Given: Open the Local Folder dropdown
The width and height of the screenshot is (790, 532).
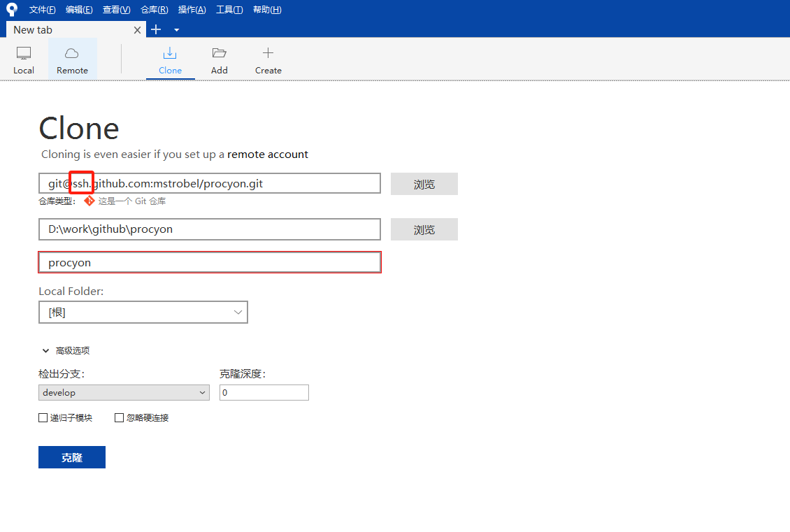Looking at the screenshot, I should [x=143, y=312].
